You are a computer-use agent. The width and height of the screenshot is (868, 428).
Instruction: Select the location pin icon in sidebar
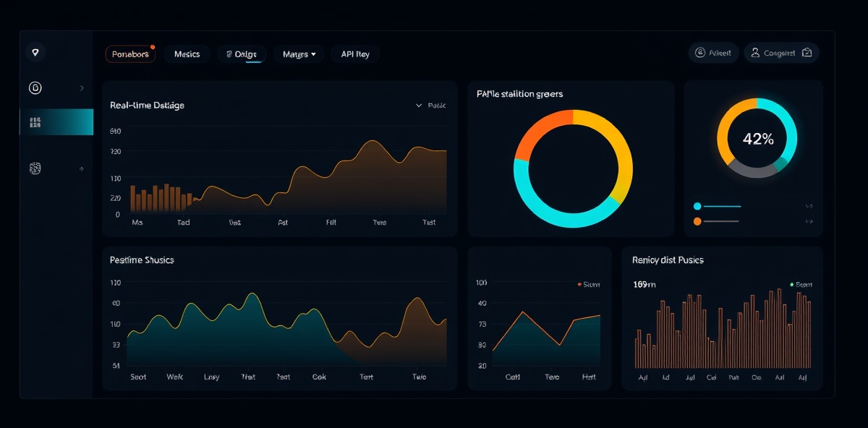click(35, 52)
